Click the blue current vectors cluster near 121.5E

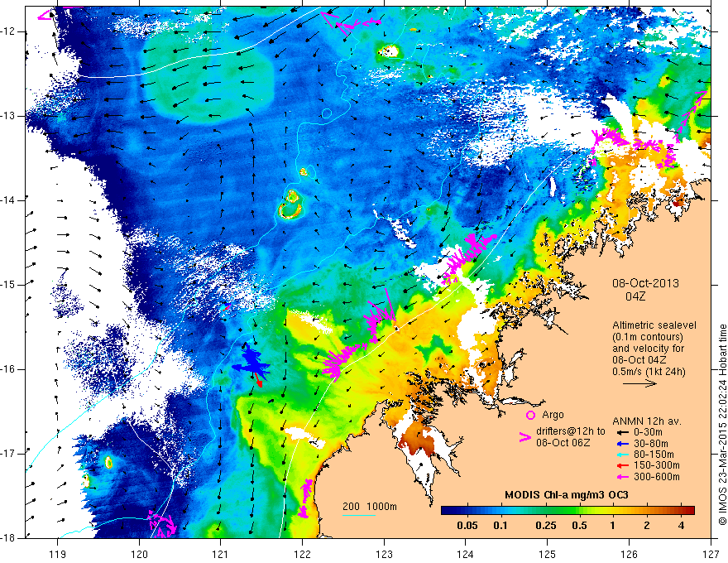pyautogui.click(x=251, y=362)
